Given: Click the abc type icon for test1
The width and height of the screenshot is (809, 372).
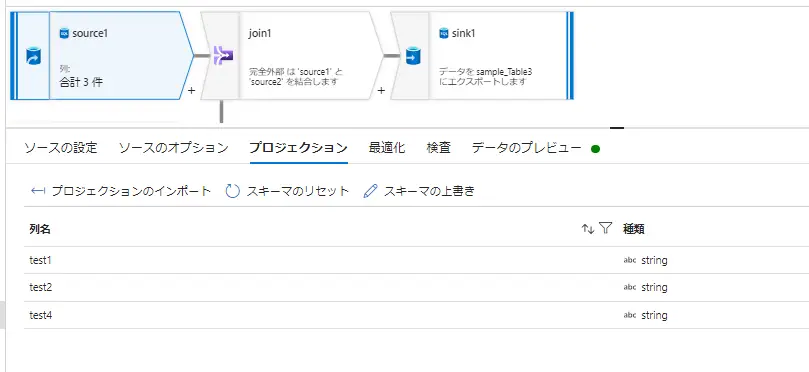Looking at the screenshot, I should tap(629, 261).
